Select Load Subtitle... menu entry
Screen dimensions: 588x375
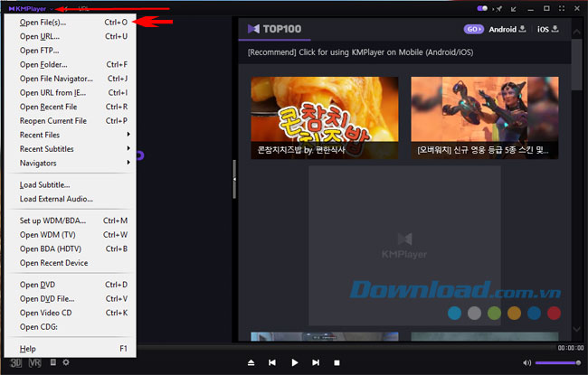[45, 184]
